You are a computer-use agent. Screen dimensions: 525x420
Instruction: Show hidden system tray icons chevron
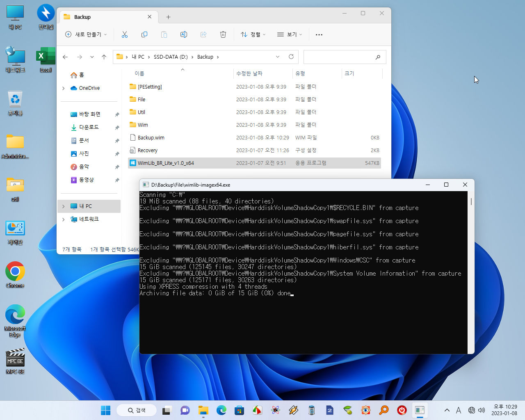coord(447,410)
